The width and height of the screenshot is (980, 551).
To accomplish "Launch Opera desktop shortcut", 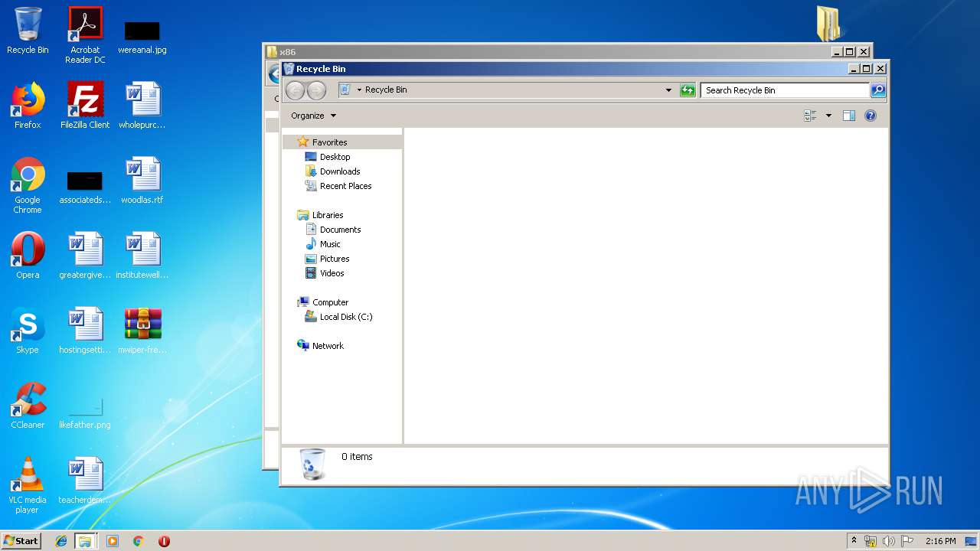I will [x=28, y=256].
